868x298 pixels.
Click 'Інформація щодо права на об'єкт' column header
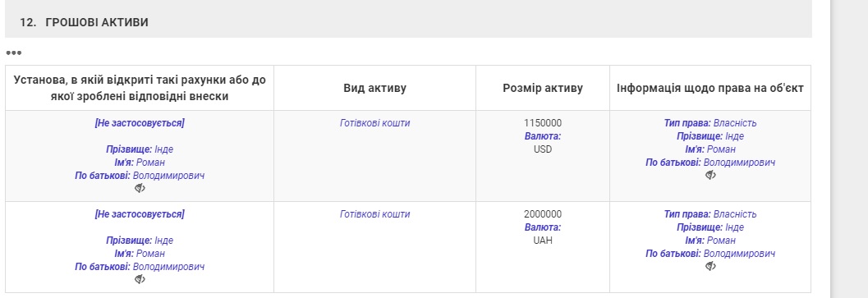point(710,88)
